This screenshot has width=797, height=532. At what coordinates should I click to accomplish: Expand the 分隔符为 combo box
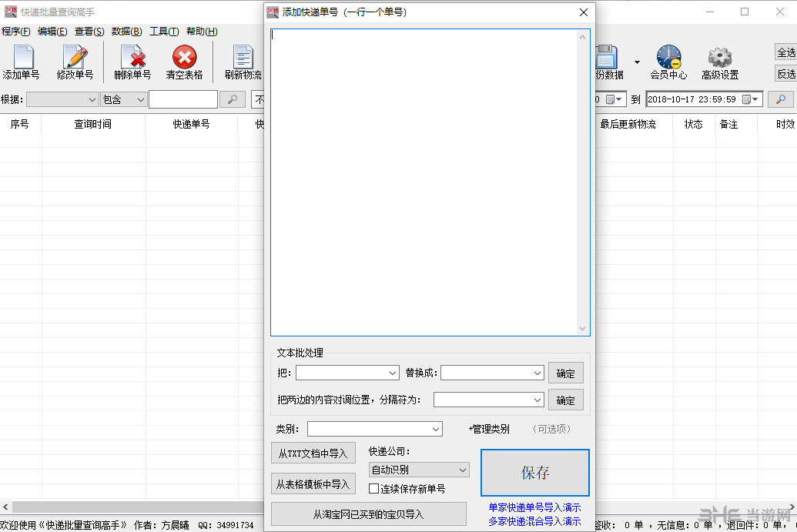[x=537, y=400]
